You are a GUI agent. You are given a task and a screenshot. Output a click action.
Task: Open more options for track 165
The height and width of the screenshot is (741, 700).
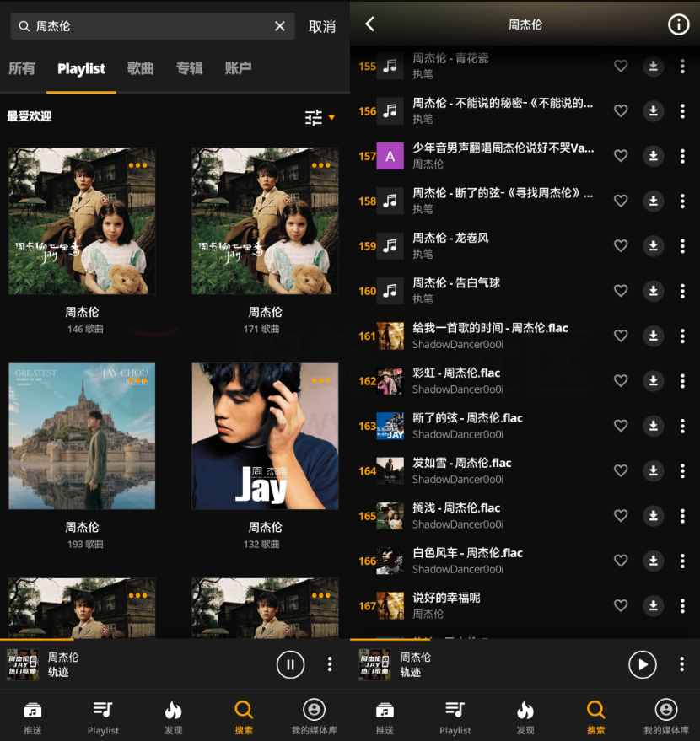[682, 516]
